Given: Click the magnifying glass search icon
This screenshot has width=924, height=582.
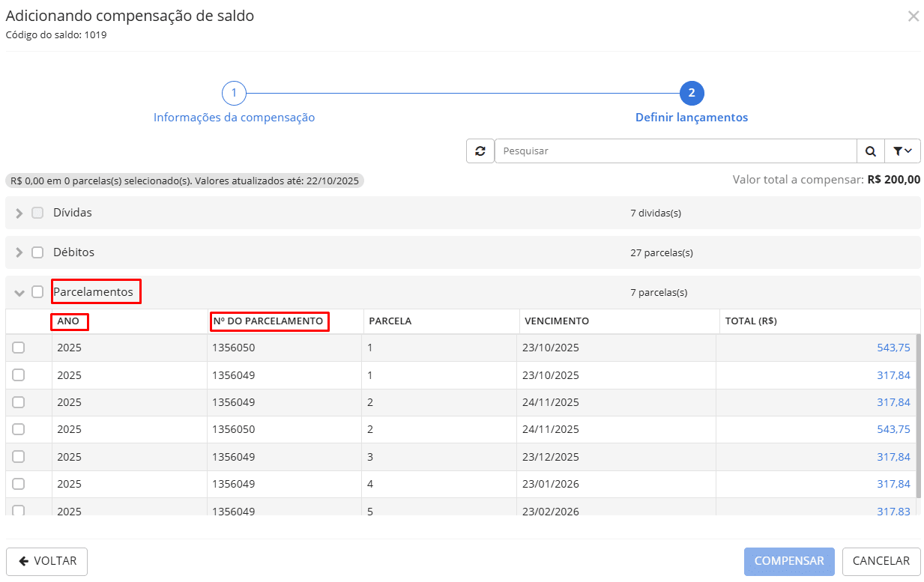Looking at the screenshot, I should (x=870, y=151).
